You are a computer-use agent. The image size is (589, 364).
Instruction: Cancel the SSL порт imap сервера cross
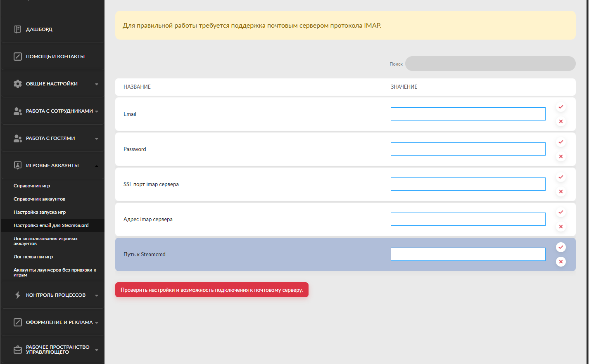pyautogui.click(x=561, y=191)
